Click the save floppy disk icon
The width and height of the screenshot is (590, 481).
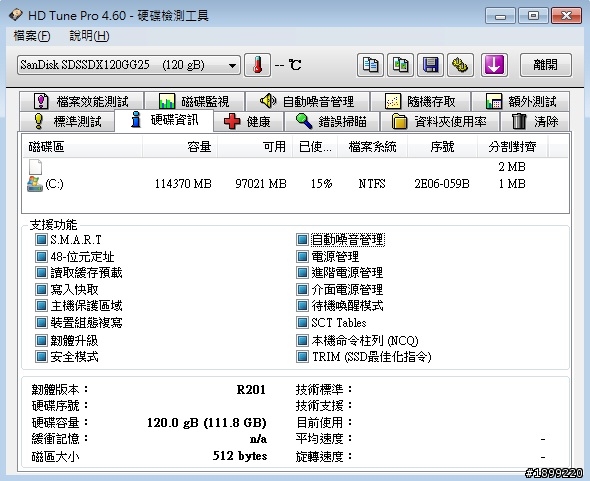[430, 65]
